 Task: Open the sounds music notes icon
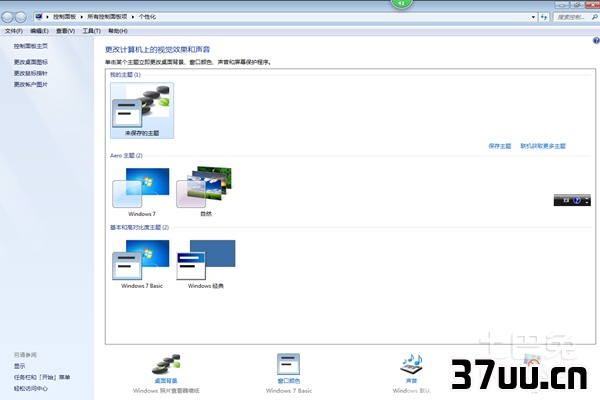[411, 364]
